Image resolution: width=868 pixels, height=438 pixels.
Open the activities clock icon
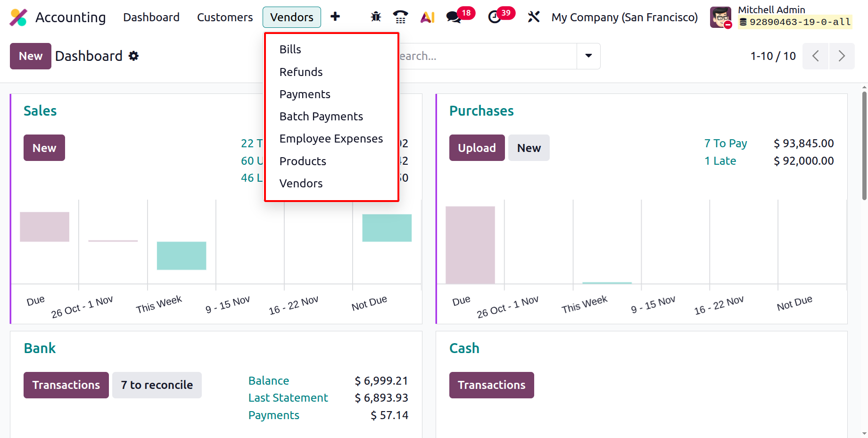coord(495,17)
